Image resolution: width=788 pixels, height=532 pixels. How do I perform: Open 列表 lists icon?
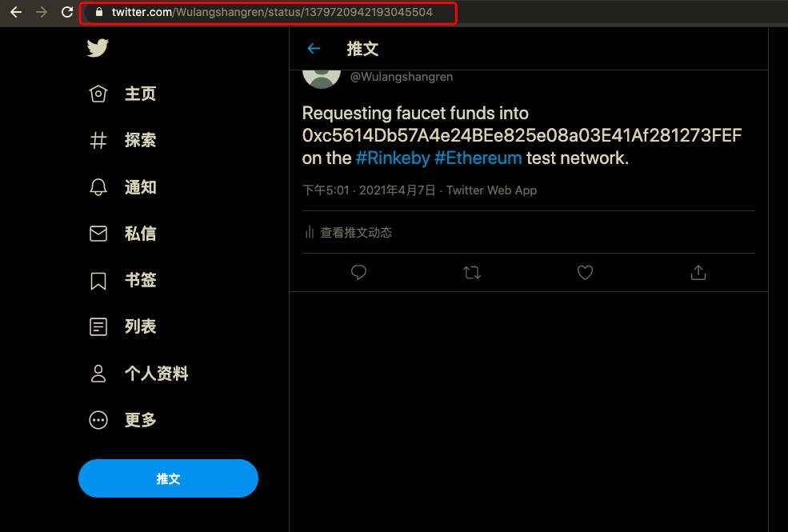[98, 326]
